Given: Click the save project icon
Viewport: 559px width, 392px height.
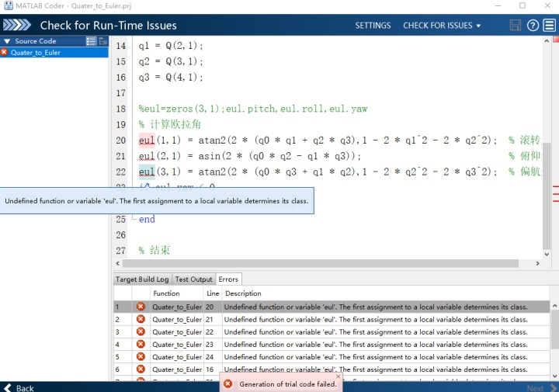Looking at the screenshot, I should point(516,26).
